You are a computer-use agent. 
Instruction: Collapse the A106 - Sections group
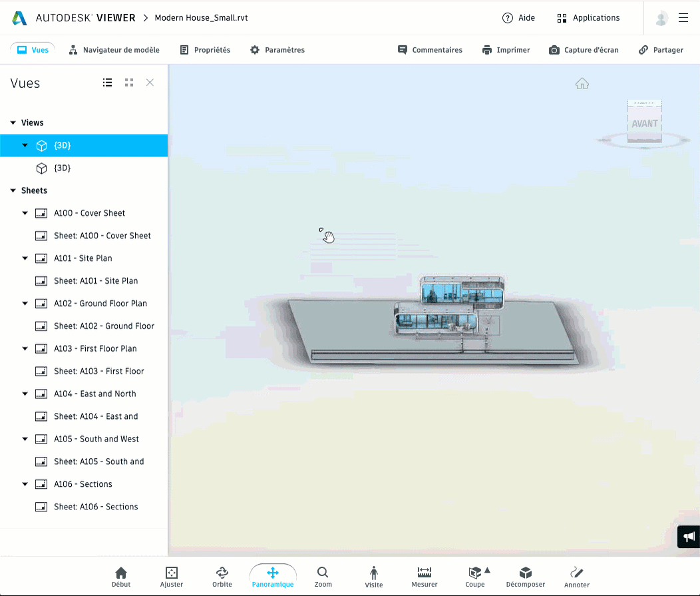click(x=25, y=484)
